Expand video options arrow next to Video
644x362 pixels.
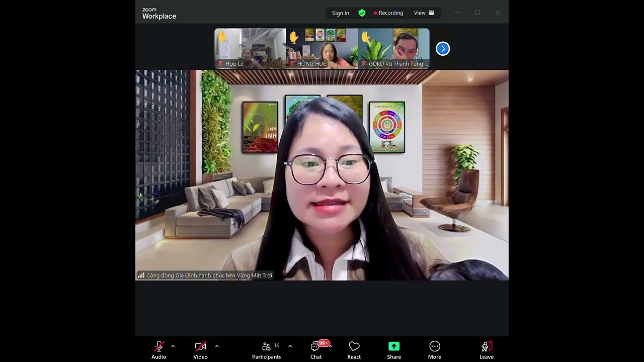point(217,346)
